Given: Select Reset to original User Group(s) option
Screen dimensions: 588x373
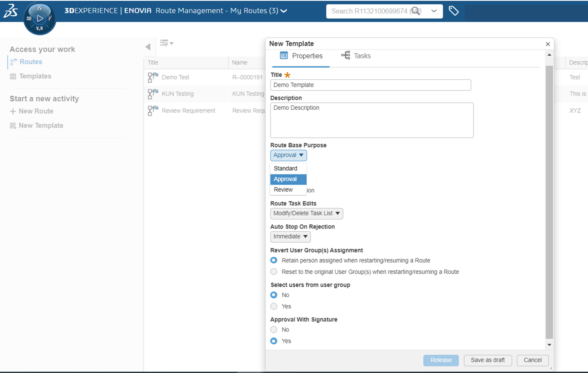Looking at the screenshot, I should click(x=274, y=271).
